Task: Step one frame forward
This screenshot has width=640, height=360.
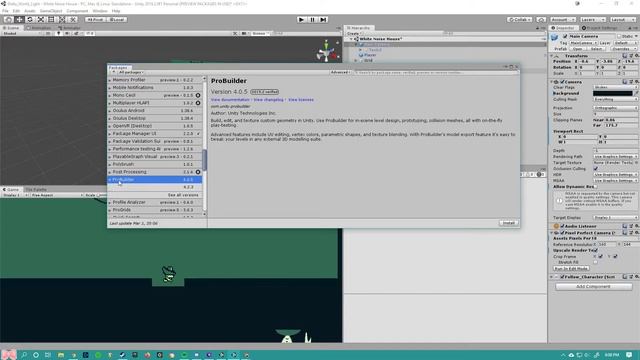Action: tap(323, 19)
